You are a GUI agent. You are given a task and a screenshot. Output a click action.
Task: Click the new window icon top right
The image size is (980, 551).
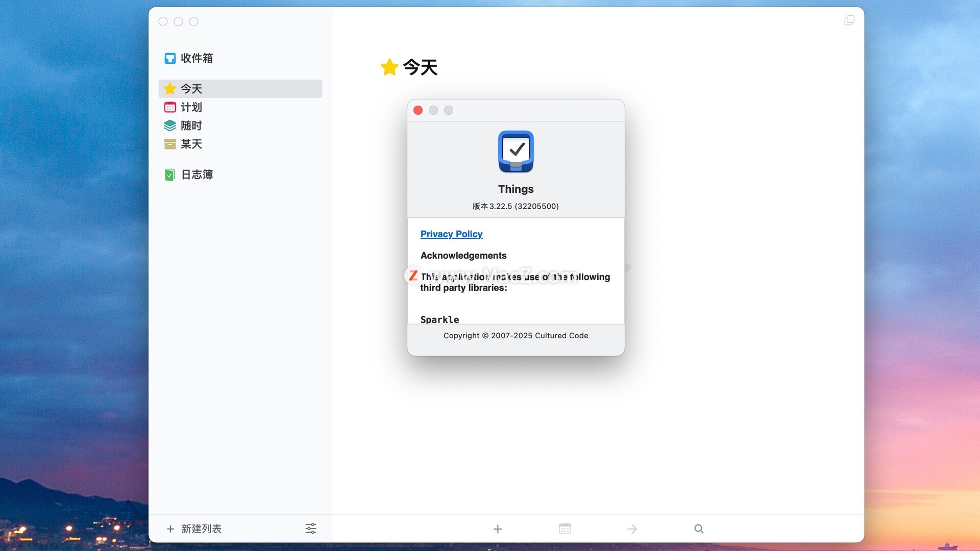849,20
